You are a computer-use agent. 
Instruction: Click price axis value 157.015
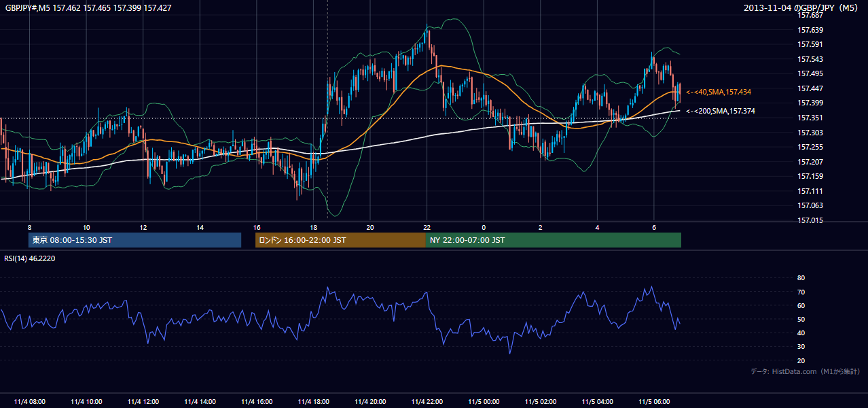(810, 221)
